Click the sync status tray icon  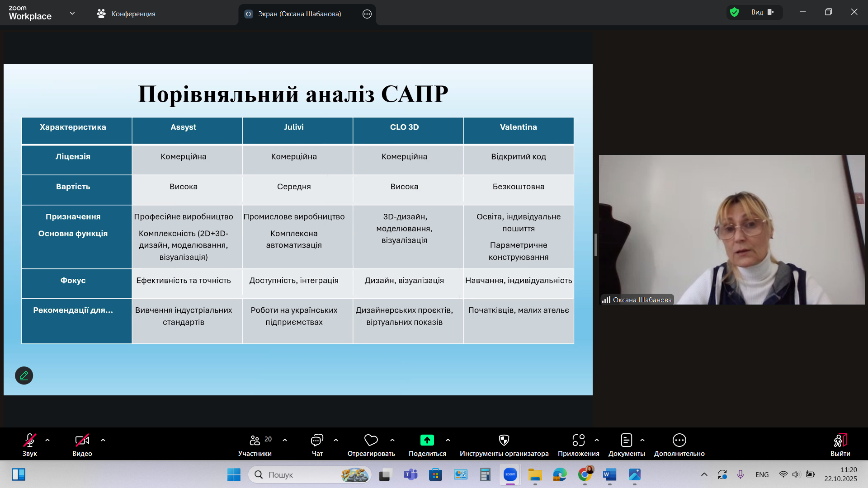722,474
